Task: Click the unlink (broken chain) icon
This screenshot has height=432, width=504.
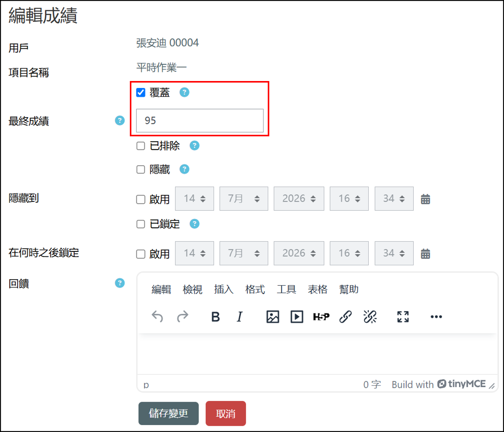Action: tap(370, 317)
